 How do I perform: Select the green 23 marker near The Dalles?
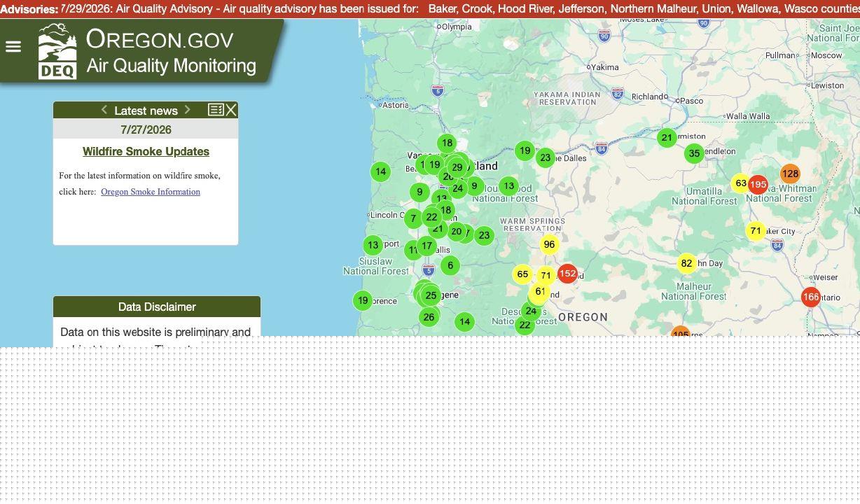546,157
